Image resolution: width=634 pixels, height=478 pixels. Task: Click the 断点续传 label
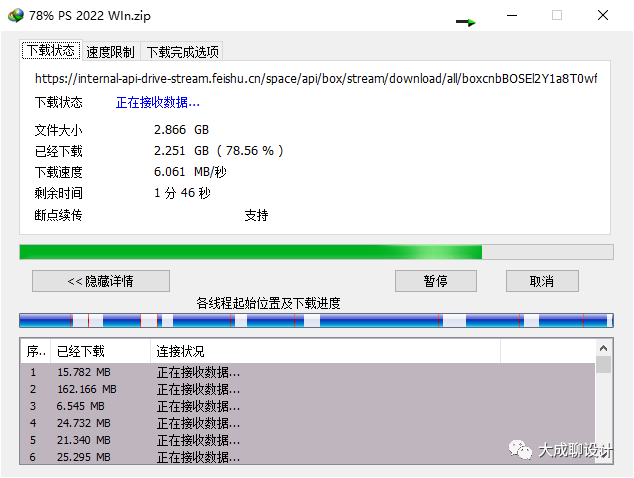coord(59,215)
